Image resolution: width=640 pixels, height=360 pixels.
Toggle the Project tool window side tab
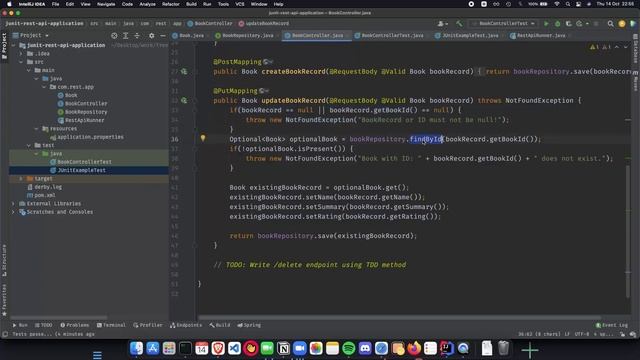(x=4, y=46)
